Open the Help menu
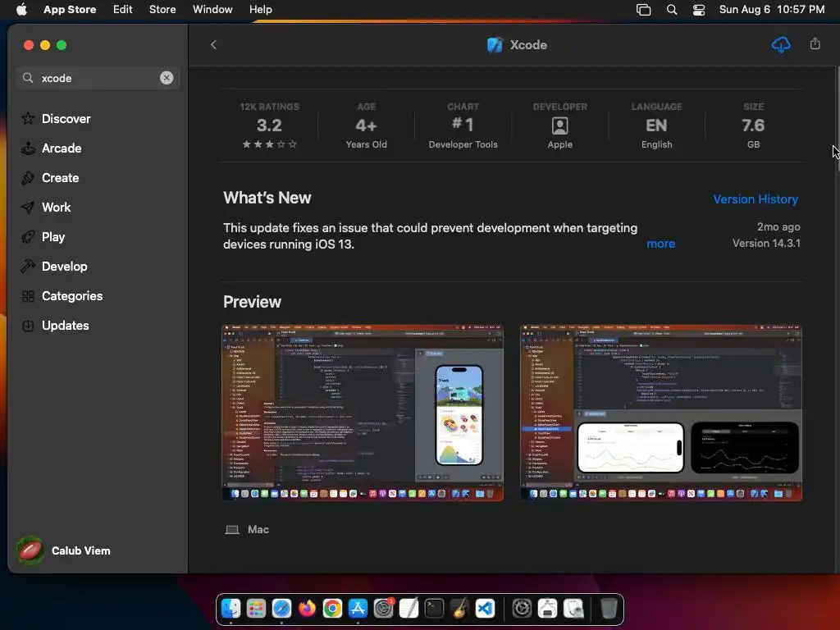 pyautogui.click(x=260, y=9)
